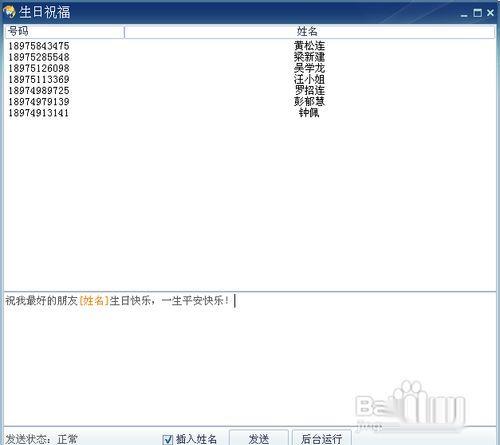Click inside the message text box

(x=250, y=358)
